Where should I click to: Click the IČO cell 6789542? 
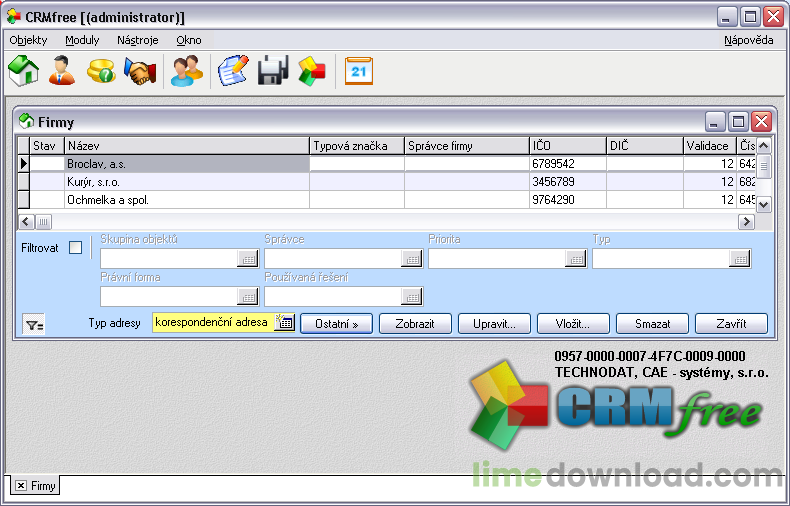pos(568,164)
